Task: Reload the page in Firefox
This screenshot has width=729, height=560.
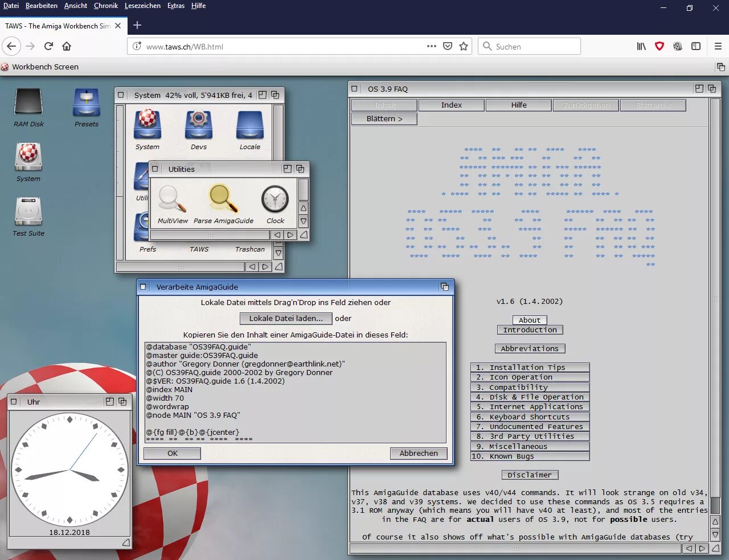Action: tap(48, 46)
